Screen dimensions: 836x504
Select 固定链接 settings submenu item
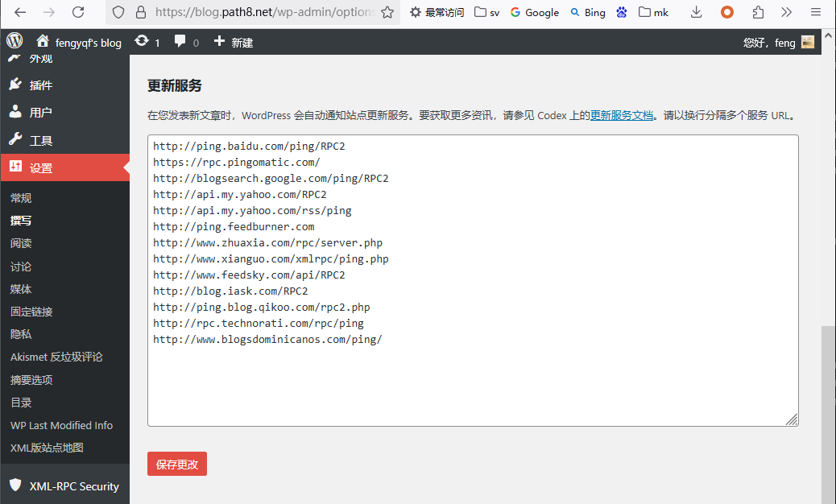point(31,312)
